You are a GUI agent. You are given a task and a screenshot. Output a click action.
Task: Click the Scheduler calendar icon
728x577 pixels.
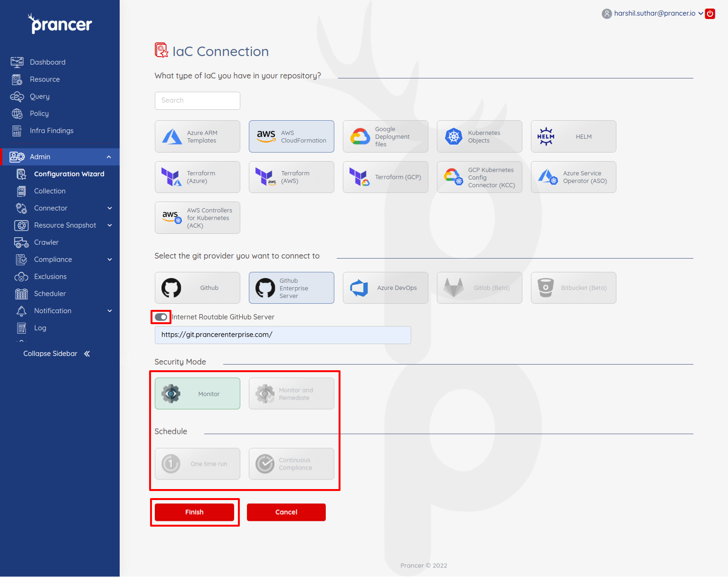[21, 294]
